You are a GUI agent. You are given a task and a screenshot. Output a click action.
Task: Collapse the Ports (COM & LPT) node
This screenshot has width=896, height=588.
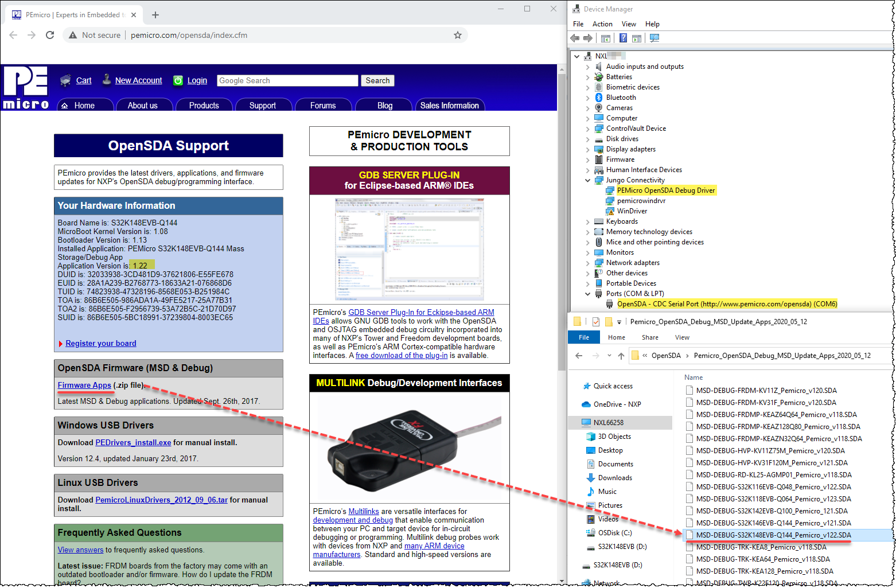[587, 293]
